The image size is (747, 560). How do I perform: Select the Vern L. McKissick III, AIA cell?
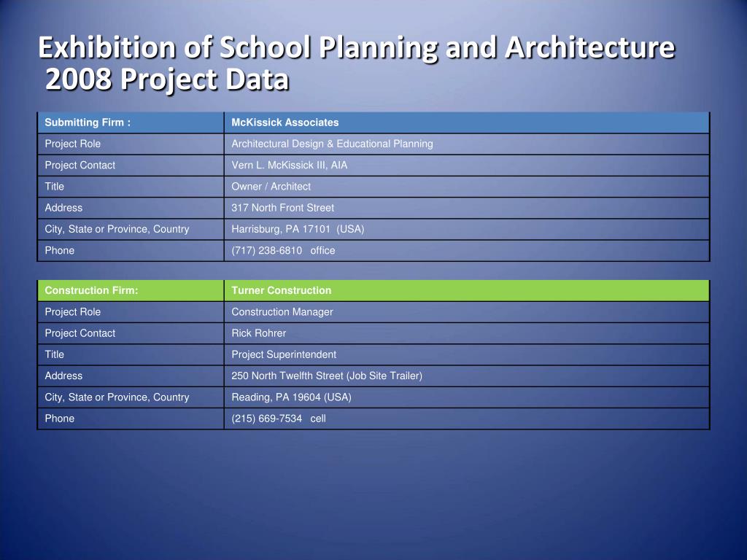pyautogui.click(x=467, y=166)
